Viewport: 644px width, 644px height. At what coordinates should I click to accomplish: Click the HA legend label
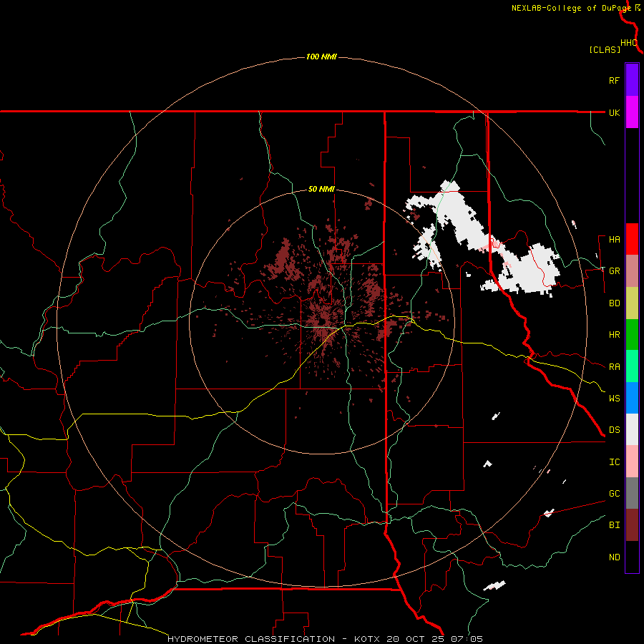[614, 240]
